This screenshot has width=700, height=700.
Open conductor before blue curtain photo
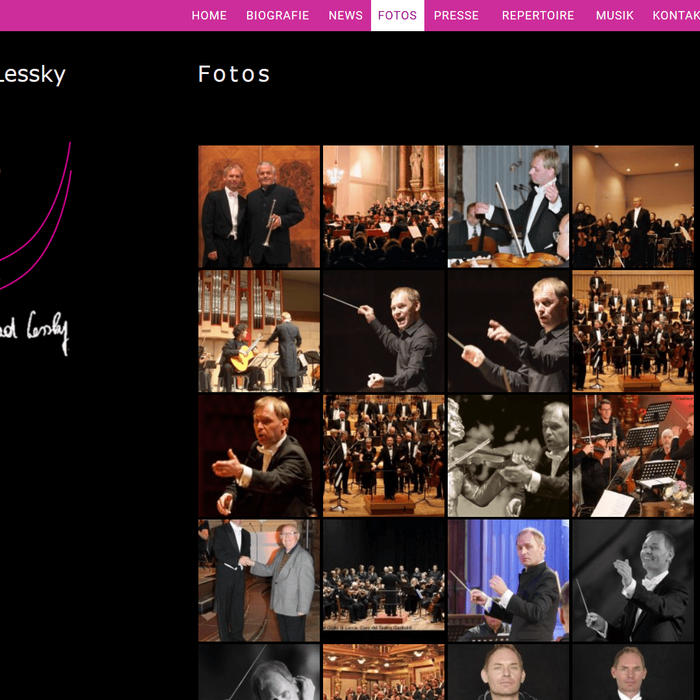coord(508,580)
